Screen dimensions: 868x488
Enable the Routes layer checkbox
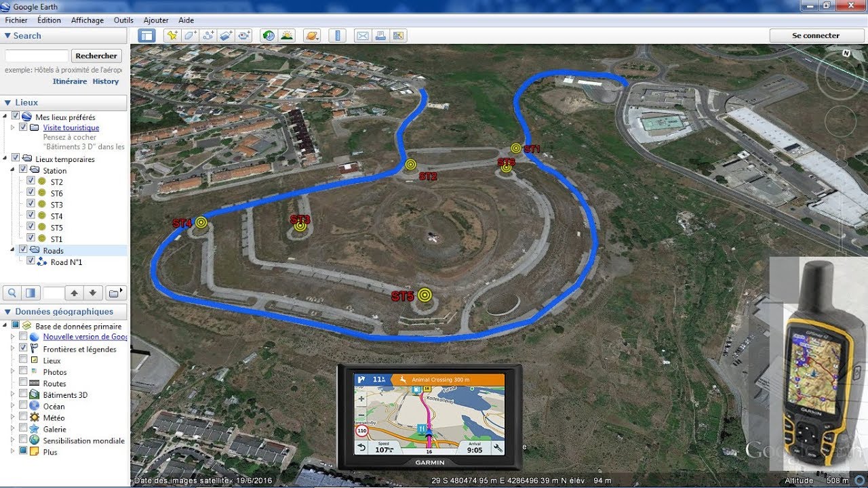point(23,383)
